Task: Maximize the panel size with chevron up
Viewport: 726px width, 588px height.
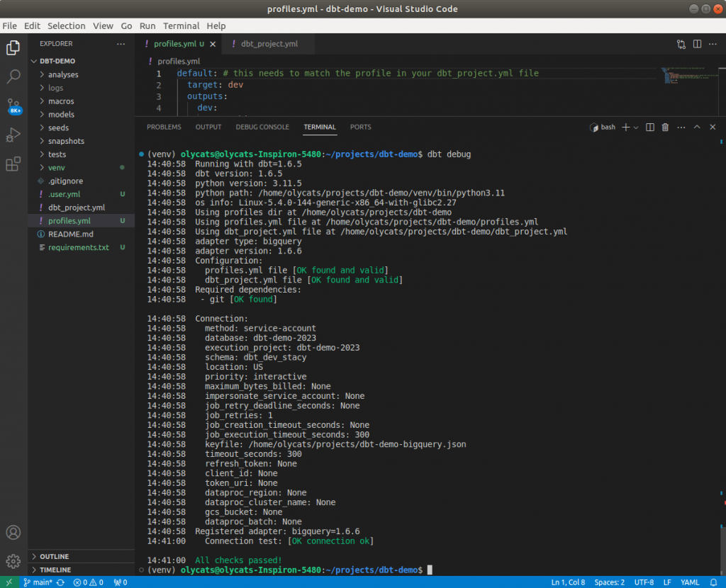Action: tap(697, 128)
